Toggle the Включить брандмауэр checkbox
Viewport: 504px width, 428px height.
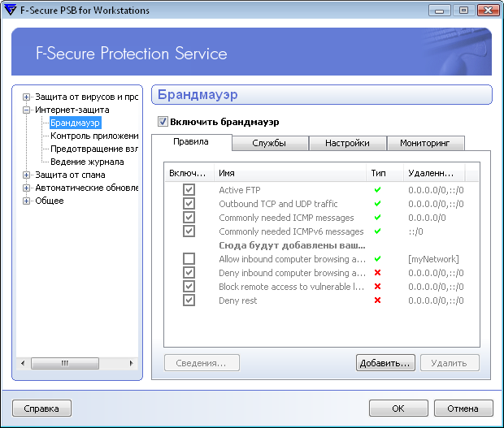click(163, 122)
